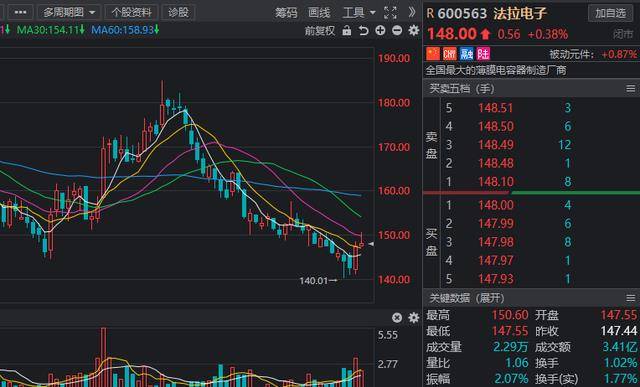The width and height of the screenshot is (640, 387).
Task: Select the 诊股 tab
Action: (x=178, y=13)
